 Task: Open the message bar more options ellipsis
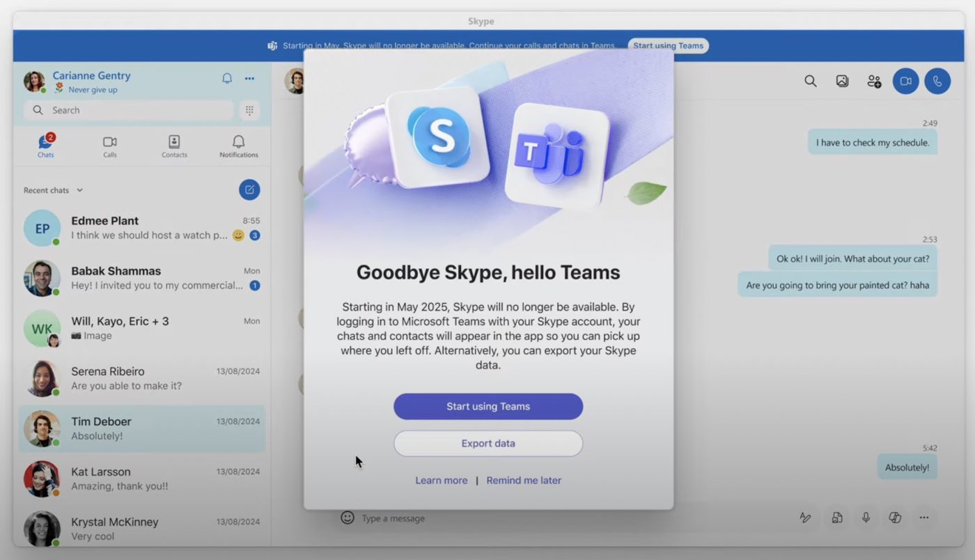pyautogui.click(x=924, y=518)
